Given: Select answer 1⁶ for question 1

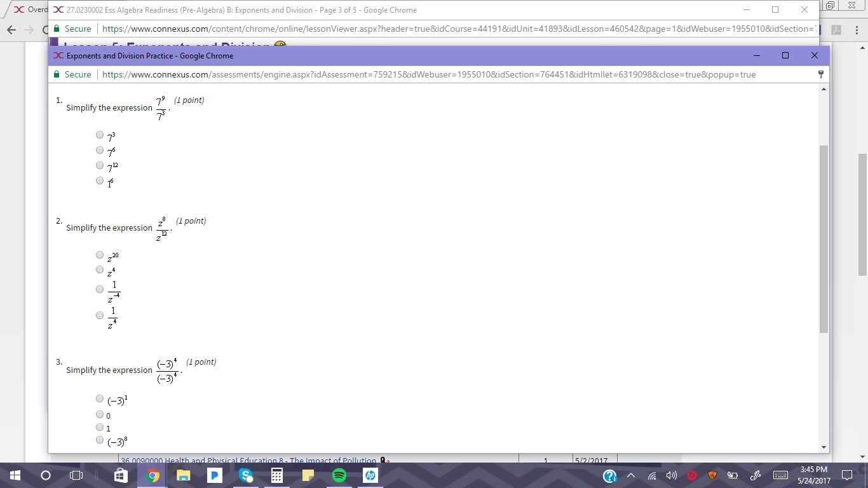Looking at the screenshot, I should point(100,180).
